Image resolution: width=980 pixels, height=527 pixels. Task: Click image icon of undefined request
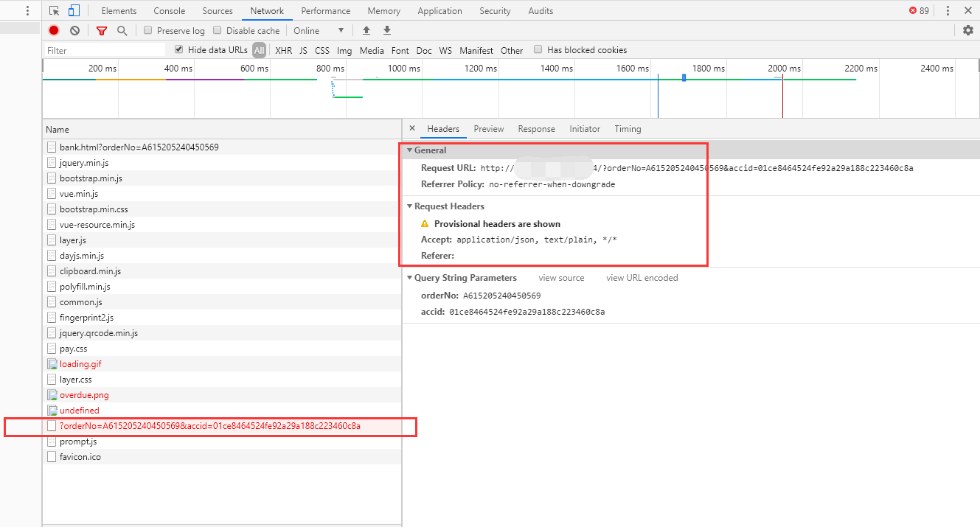pos(52,411)
